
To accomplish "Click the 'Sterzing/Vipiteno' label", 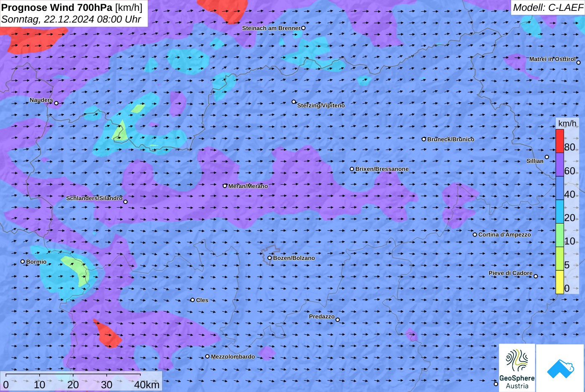I will [321, 105].
